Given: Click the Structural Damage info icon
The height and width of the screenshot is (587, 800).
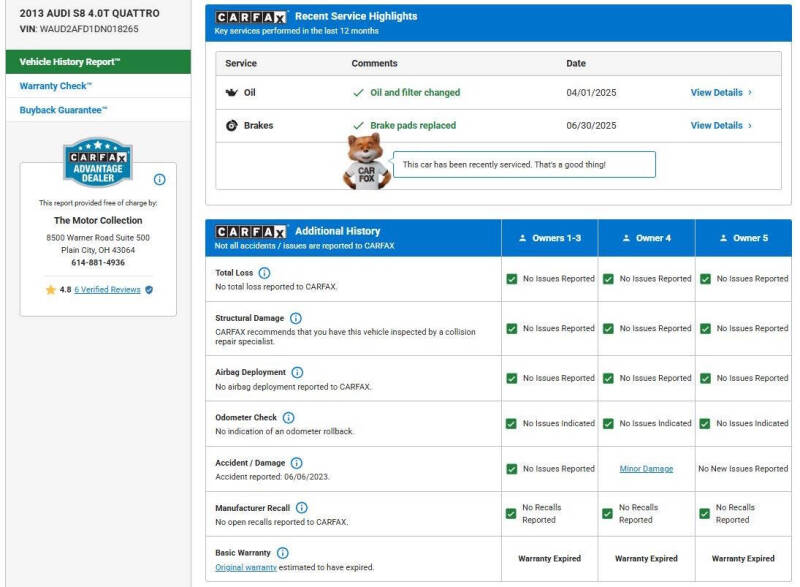Looking at the screenshot, I should click(x=296, y=318).
